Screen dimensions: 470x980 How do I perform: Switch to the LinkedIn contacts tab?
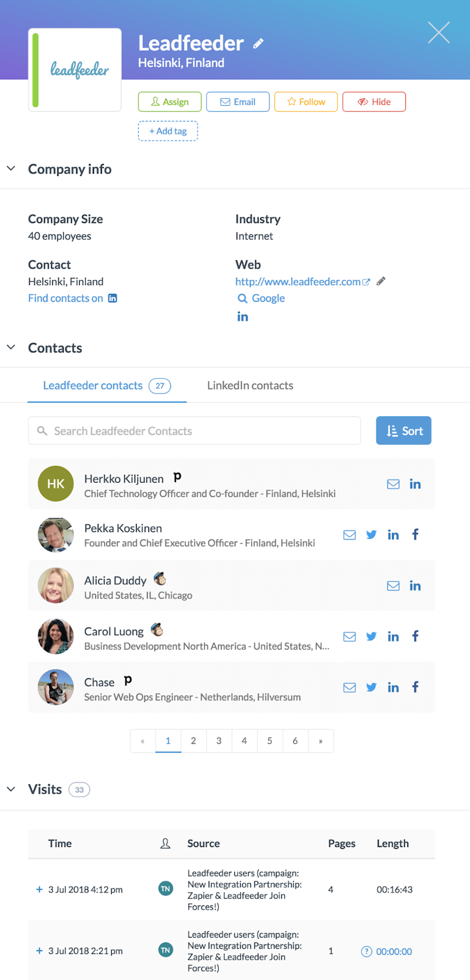250,386
